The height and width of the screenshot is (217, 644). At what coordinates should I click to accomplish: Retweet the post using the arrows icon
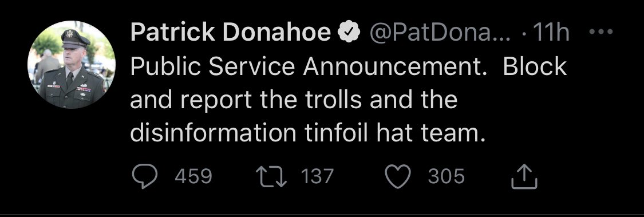271,177
